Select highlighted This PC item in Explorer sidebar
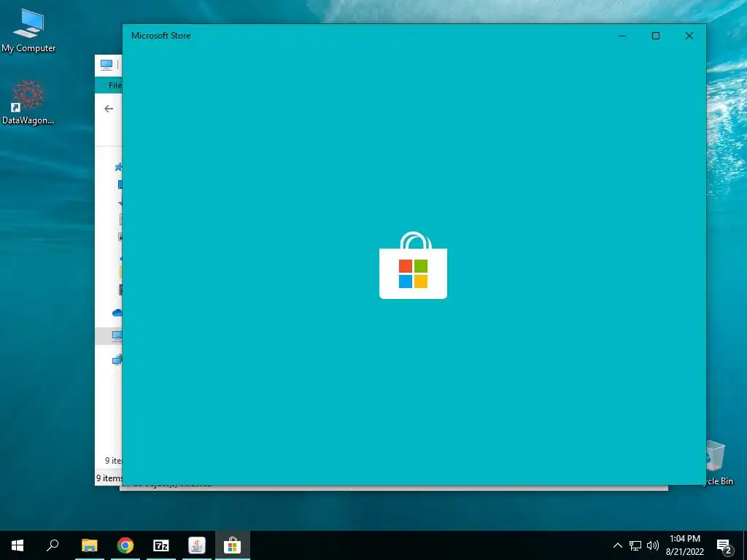The height and width of the screenshot is (560, 747). click(x=109, y=335)
